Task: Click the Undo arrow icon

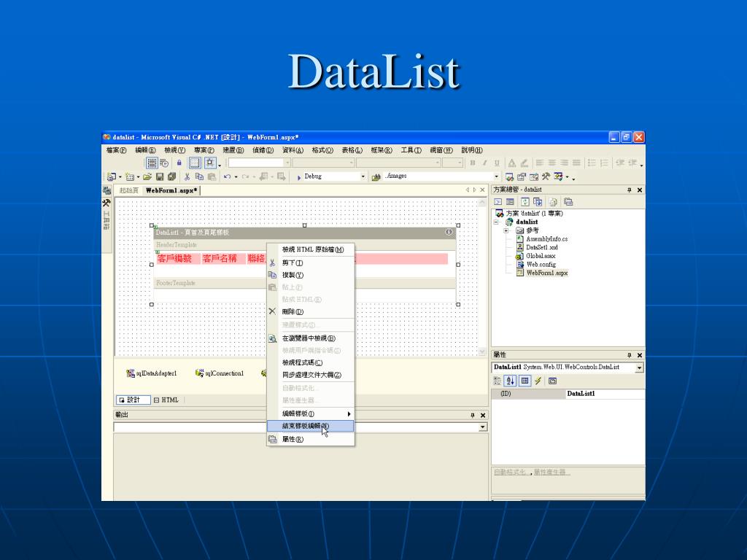Action: pyautogui.click(x=228, y=176)
